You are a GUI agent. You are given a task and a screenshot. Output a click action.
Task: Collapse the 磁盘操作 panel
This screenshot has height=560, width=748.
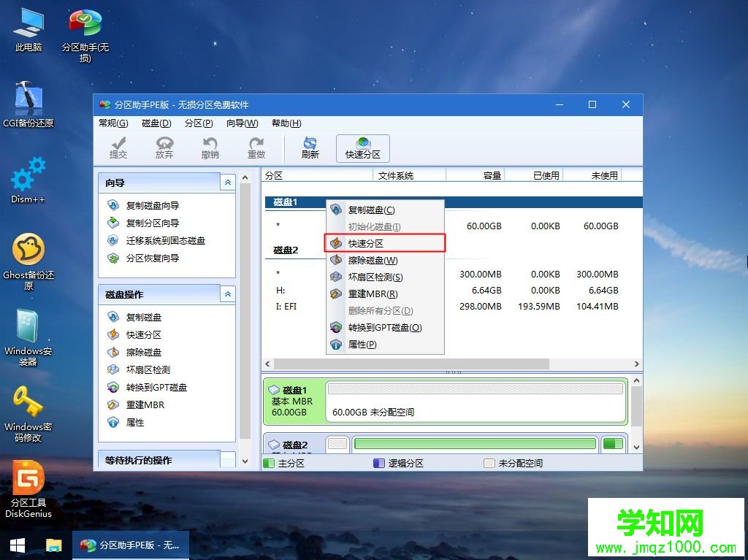[226, 294]
